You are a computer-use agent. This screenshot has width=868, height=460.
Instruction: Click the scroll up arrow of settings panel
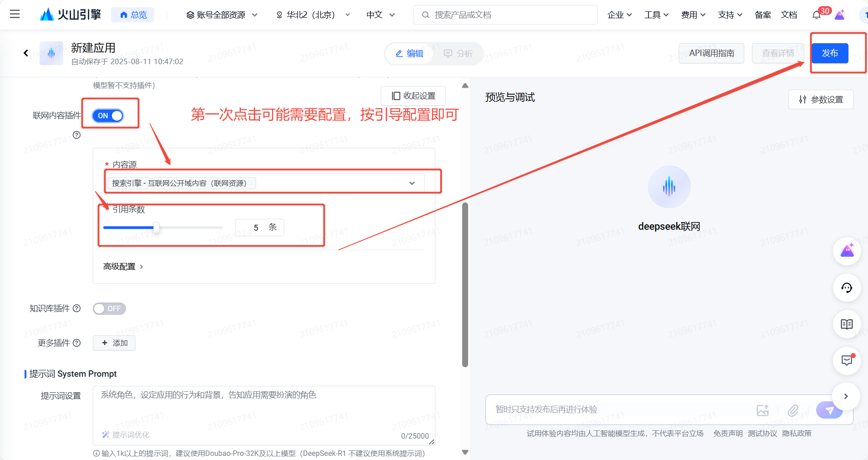[x=465, y=86]
